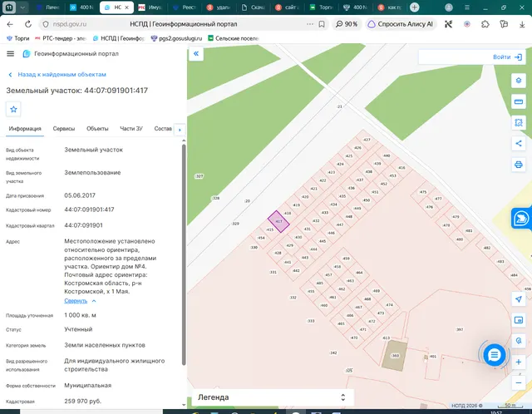Select parcel 418 on the map
Image resolution: width=532 pixels, height=414 pixels.
click(x=288, y=213)
